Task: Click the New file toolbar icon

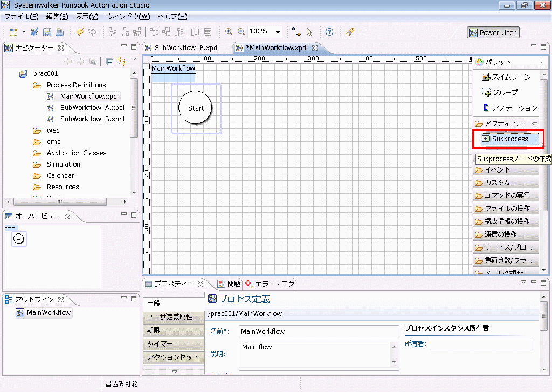Action: pyautogui.click(x=13, y=32)
